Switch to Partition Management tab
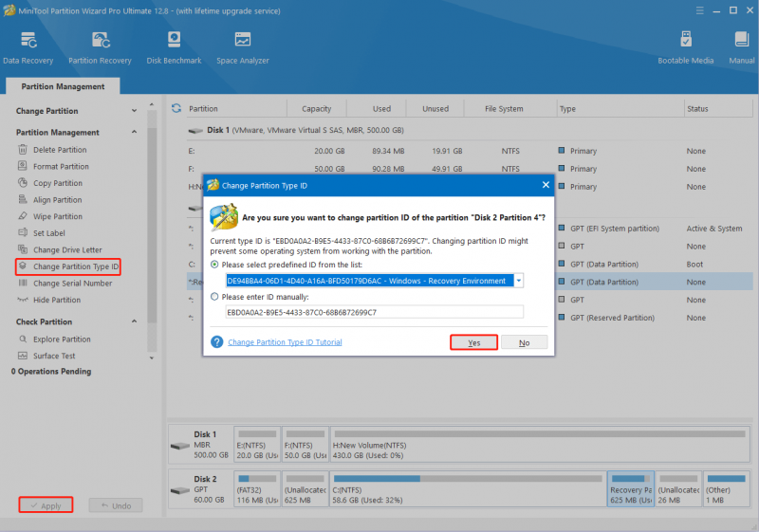The height and width of the screenshot is (532, 759). click(x=63, y=86)
